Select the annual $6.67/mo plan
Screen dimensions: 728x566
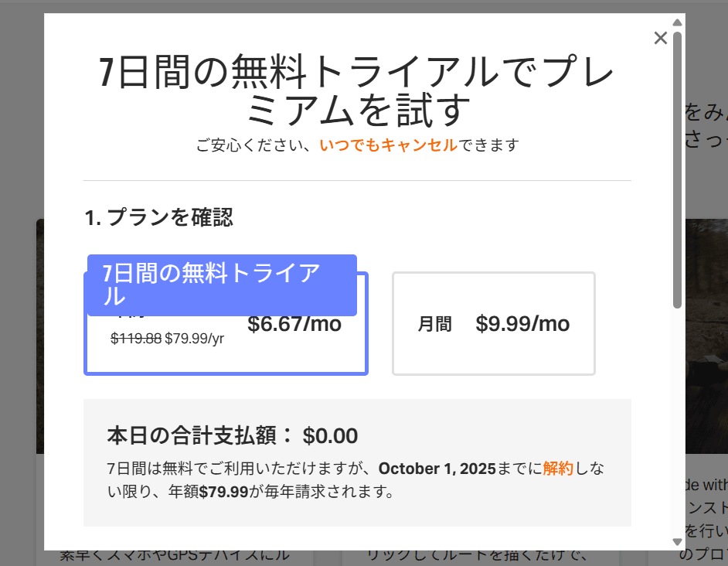(294, 348)
